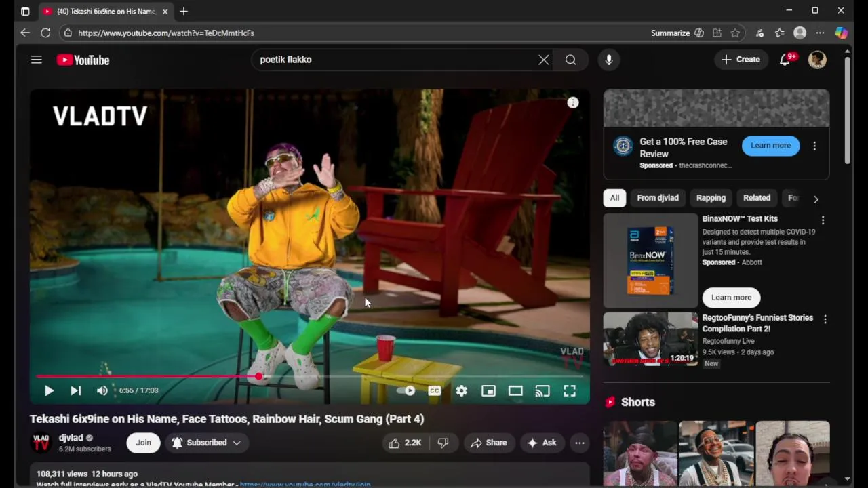Open first Shorts thumbnail
Image resolution: width=868 pixels, height=488 pixels.
(x=641, y=453)
